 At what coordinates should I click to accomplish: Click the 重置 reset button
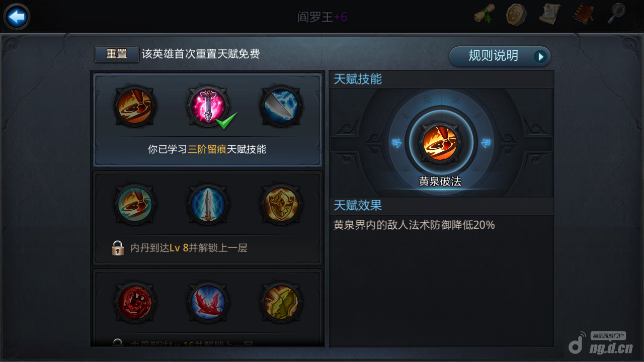click(117, 54)
